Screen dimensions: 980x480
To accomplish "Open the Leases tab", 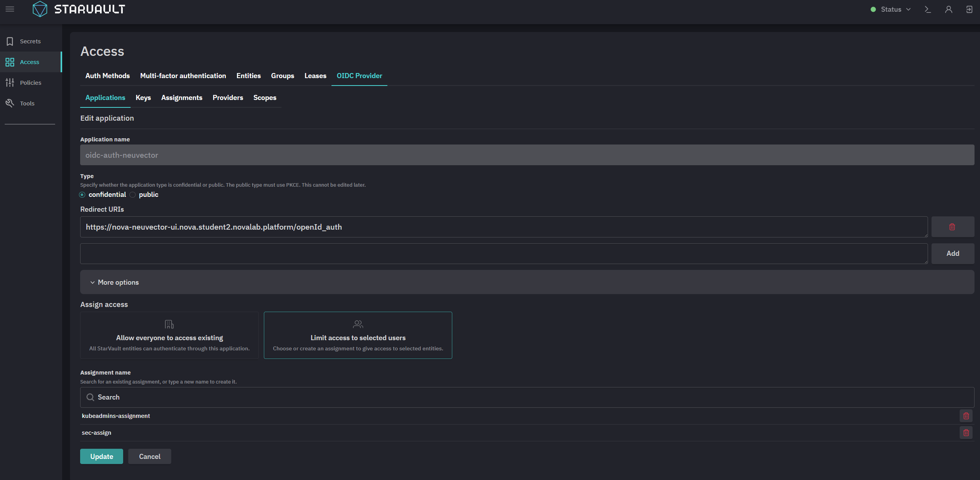I will (315, 76).
